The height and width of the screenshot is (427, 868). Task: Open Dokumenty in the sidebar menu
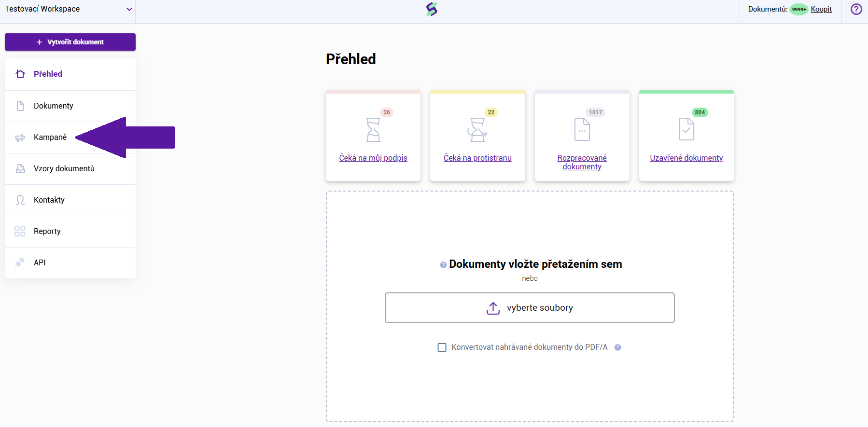(x=54, y=106)
